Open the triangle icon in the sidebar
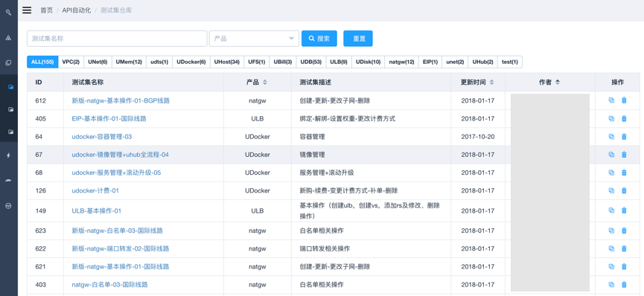The height and width of the screenshot is (296, 644). [8, 38]
